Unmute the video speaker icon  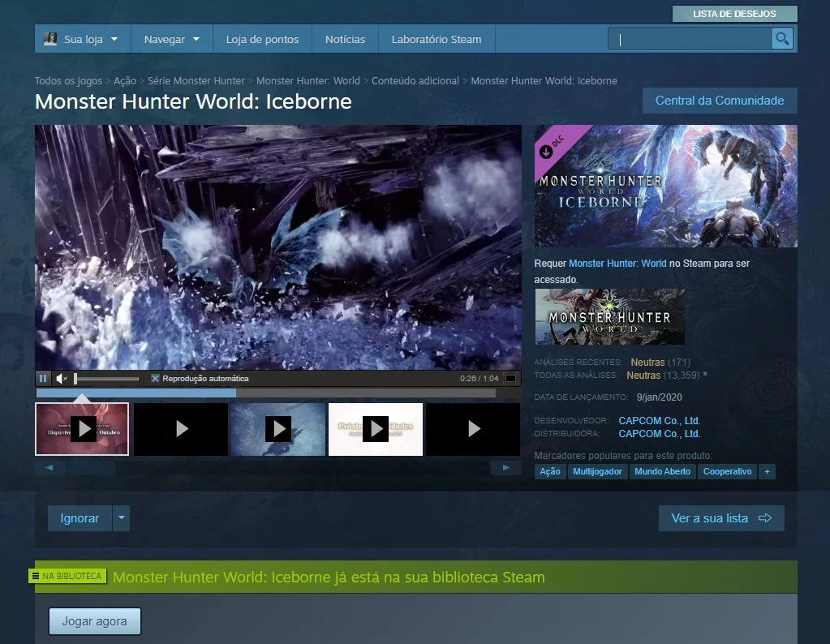tap(62, 378)
